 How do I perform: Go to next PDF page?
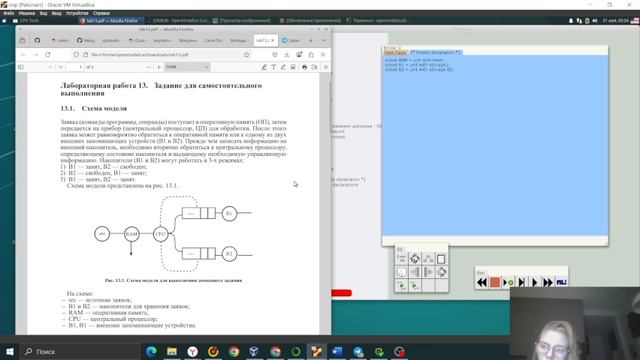pyautogui.click(x=60, y=67)
